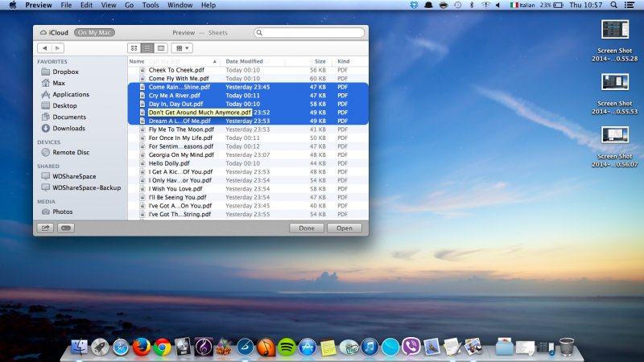Click the tags button next to share
Screen dimensions: 644x362
pos(65,228)
